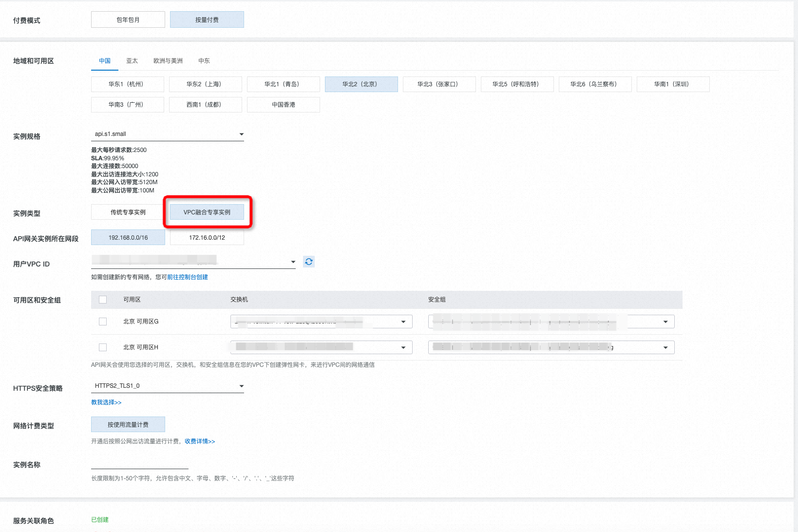The width and height of the screenshot is (798, 532).
Task: Switch to the 中东 region tab
Action: click(204, 61)
